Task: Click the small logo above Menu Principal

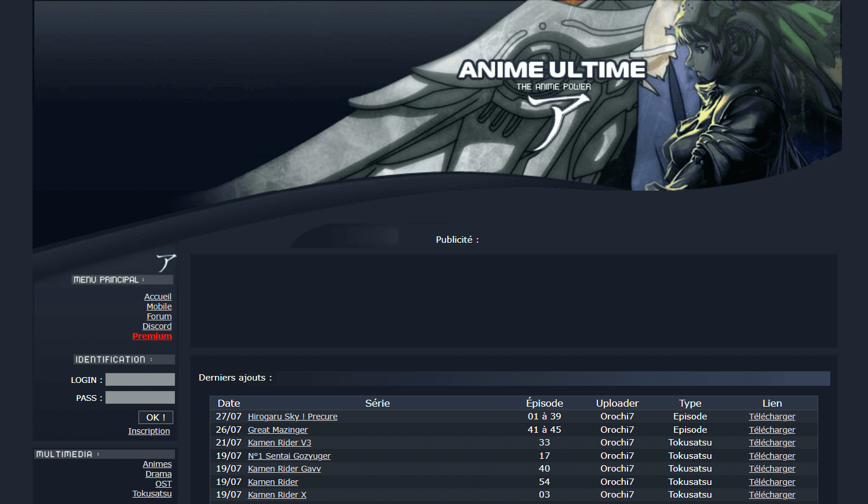Action: [166, 262]
